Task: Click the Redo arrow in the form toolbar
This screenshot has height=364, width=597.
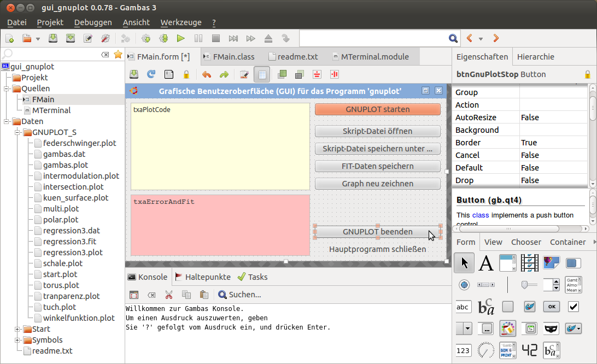Action: click(224, 74)
